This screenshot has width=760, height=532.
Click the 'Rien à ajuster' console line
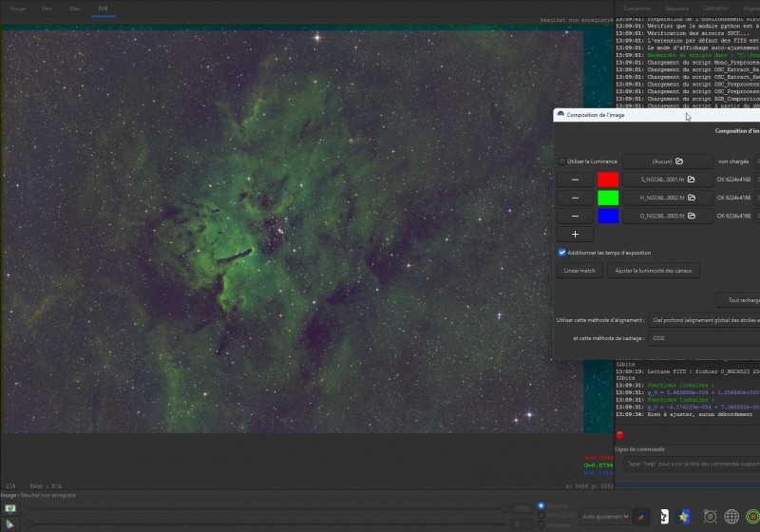(x=684, y=414)
